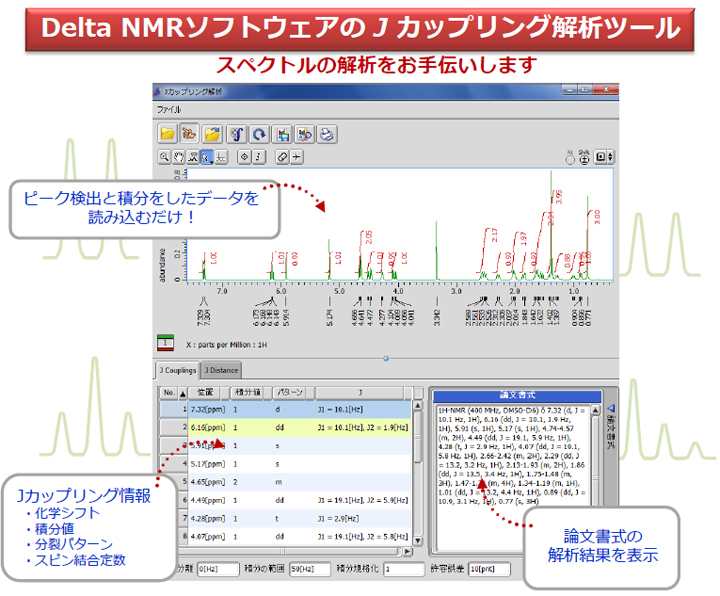Screen dimensions: 720x596
Task: Click the X : parts per Million : 1H label
Action: coord(226,344)
